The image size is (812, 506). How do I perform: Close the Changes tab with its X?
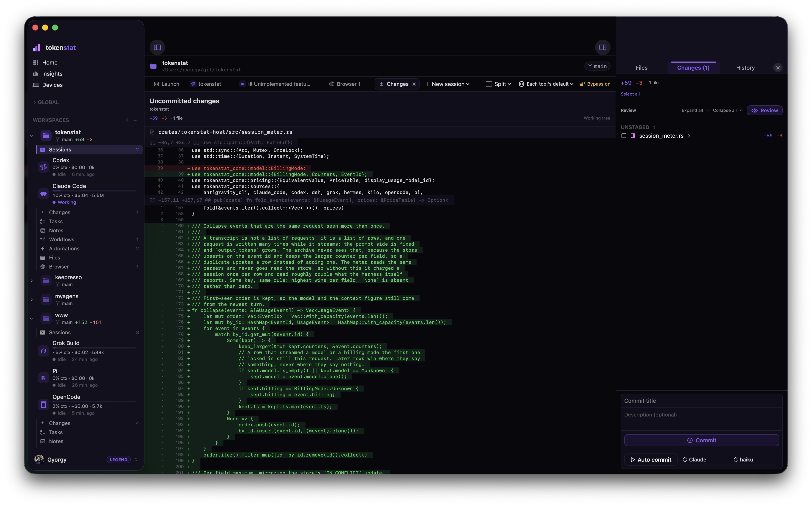point(414,84)
